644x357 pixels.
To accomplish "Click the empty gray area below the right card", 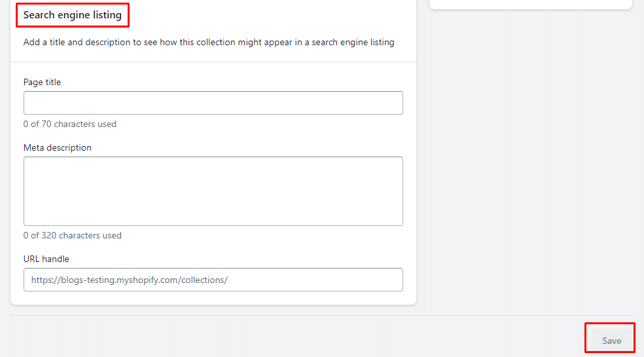I will (x=530, y=164).
